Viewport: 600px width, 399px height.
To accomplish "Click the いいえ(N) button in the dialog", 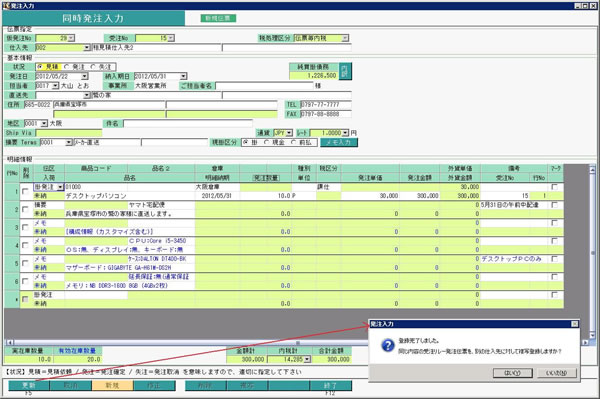I will tap(556, 372).
